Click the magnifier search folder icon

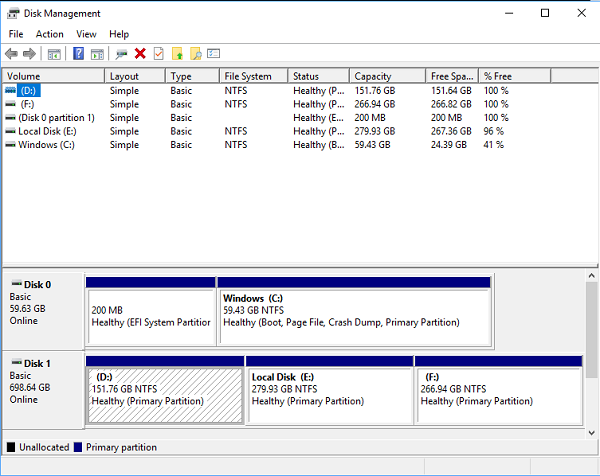[x=196, y=54]
